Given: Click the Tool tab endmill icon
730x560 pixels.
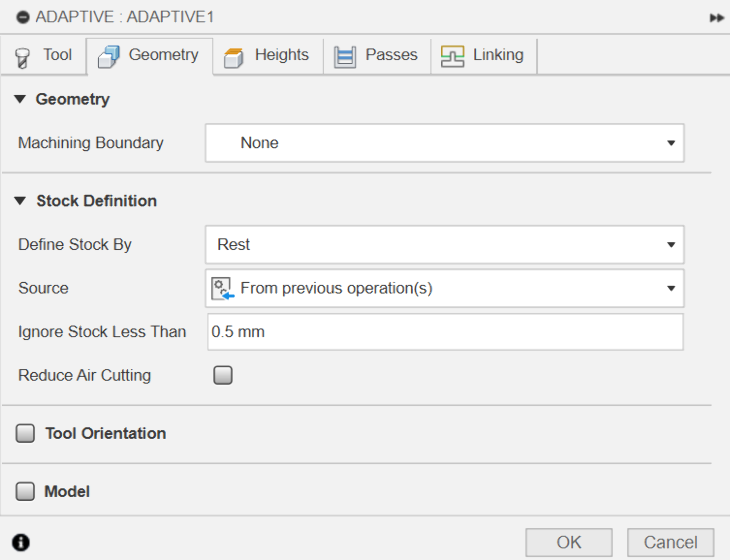Looking at the screenshot, I should [x=22, y=58].
